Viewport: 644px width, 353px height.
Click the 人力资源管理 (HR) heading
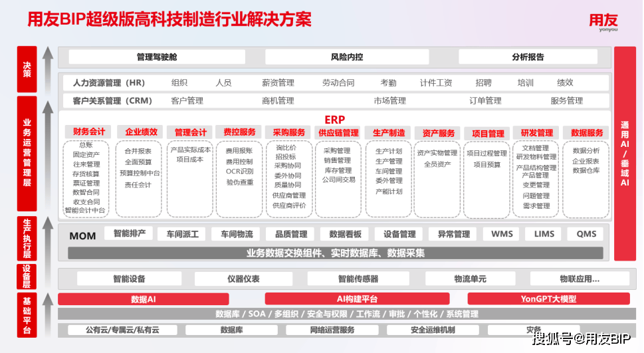(109, 83)
